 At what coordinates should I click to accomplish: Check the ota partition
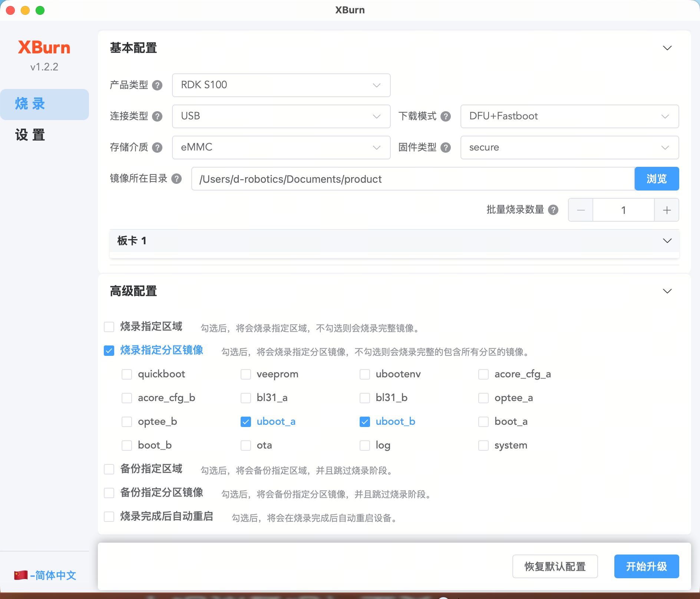click(246, 446)
